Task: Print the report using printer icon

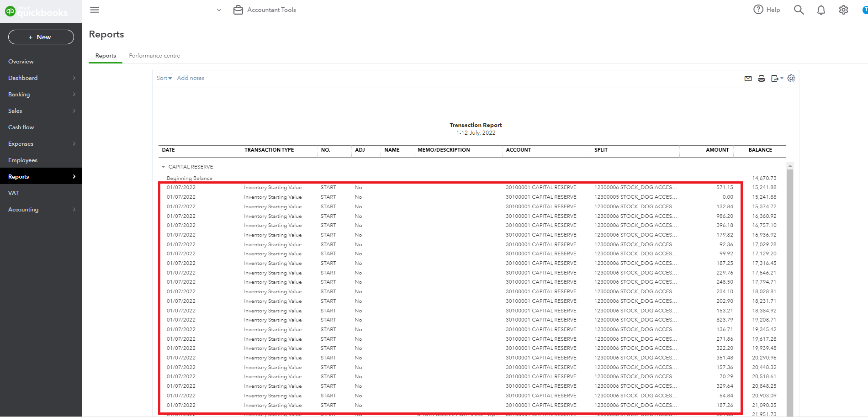Action: (x=761, y=78)
